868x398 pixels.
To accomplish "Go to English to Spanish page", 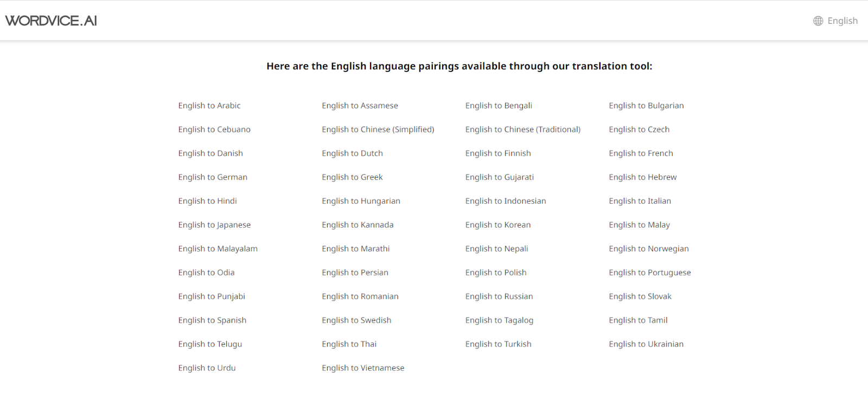I will (212, 320).
